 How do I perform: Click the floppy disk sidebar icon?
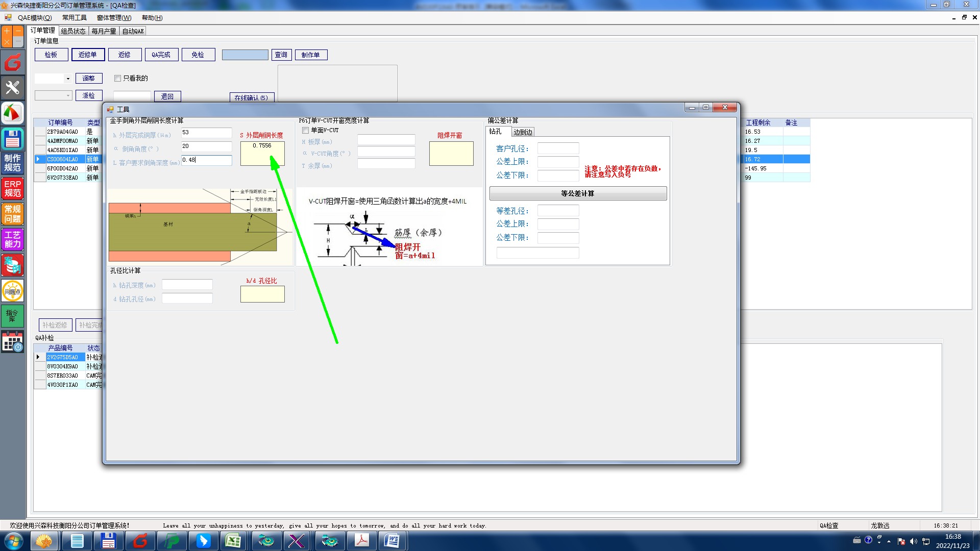pyautogui.click(x=13, y=139)
